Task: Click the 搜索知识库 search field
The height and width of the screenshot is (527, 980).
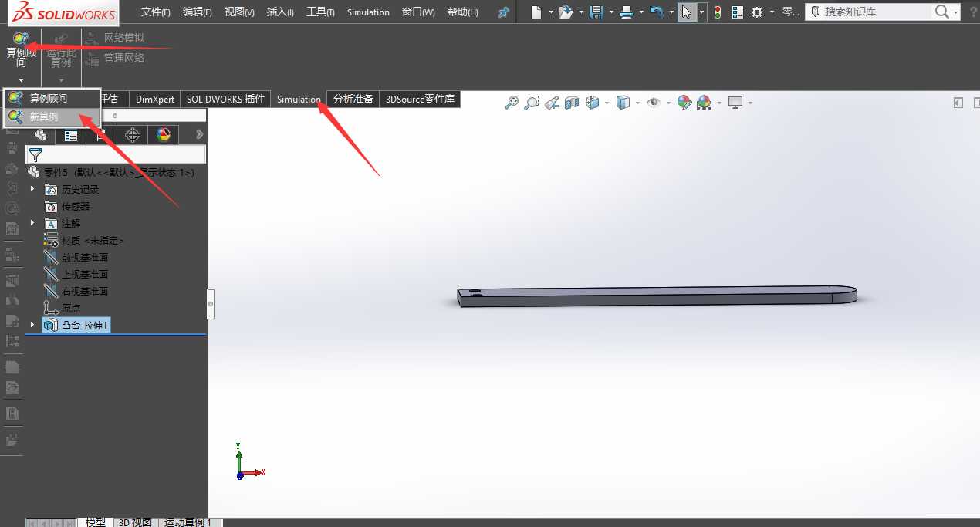Action: point(868,12)
